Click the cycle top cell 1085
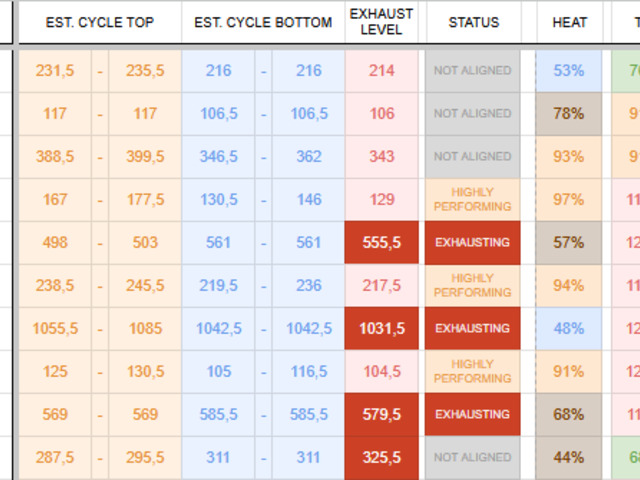Screen dimensions: 640x480 coord(145,328)
